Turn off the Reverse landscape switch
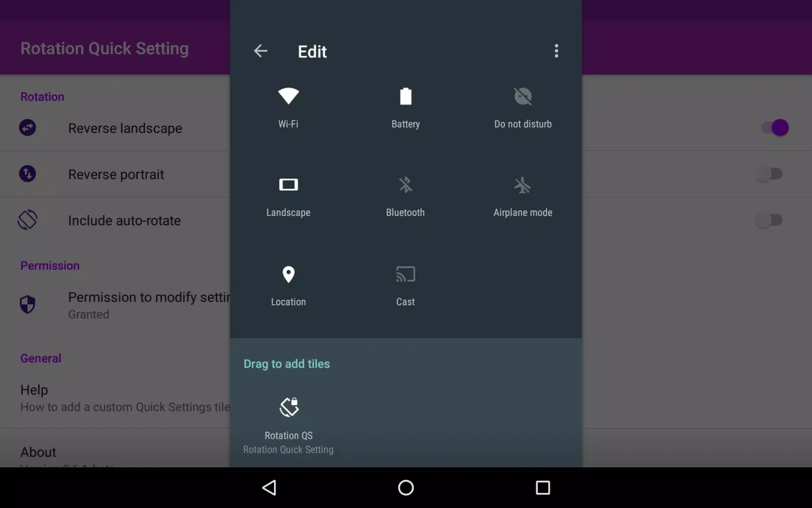Image resolution: width=812 pixels, height=508 pixels. (774, 128)
